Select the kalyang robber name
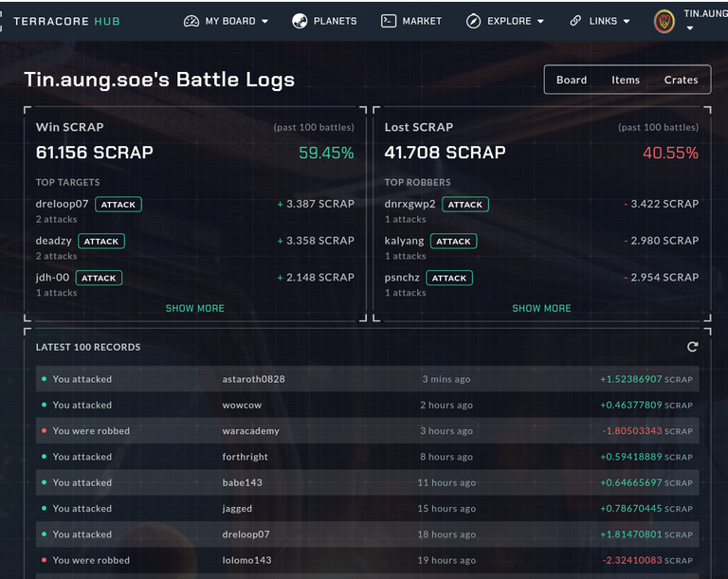Image resolution: width=728 pixels, height=579 pixels. coord(404,241)
